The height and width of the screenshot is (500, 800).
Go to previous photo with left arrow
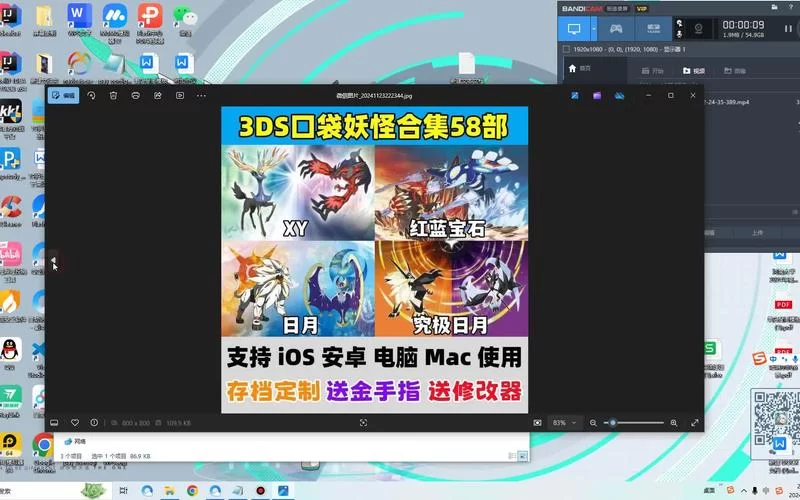point(54,261)
